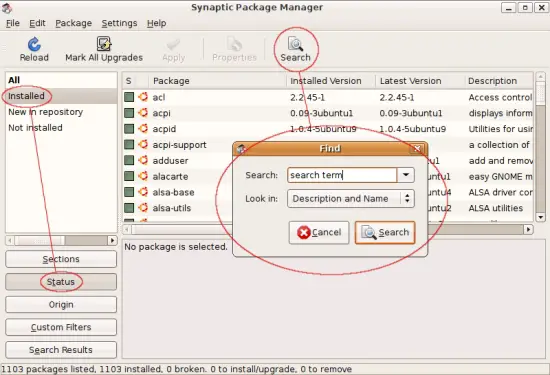The height and width of the screenshot is (375, 550).
Task: Open the Package menu
Action: click(74, 23)
